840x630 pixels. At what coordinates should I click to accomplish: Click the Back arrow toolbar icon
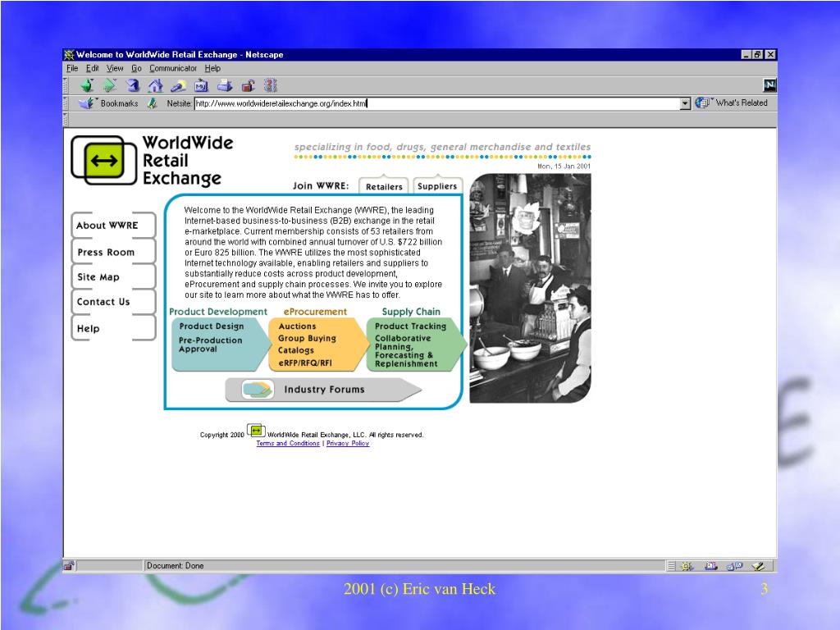tap(87, 85)
